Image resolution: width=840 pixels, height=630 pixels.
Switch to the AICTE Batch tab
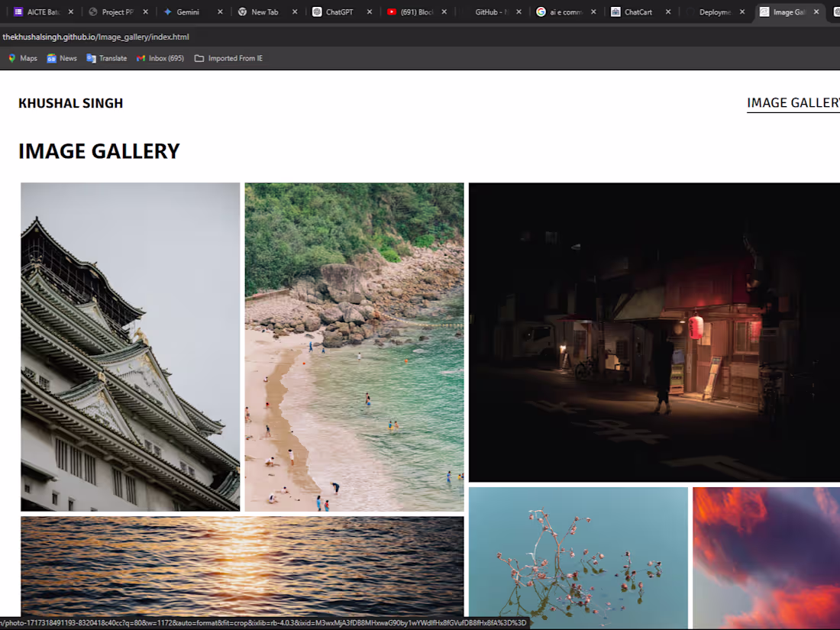[x=38, y=11]
